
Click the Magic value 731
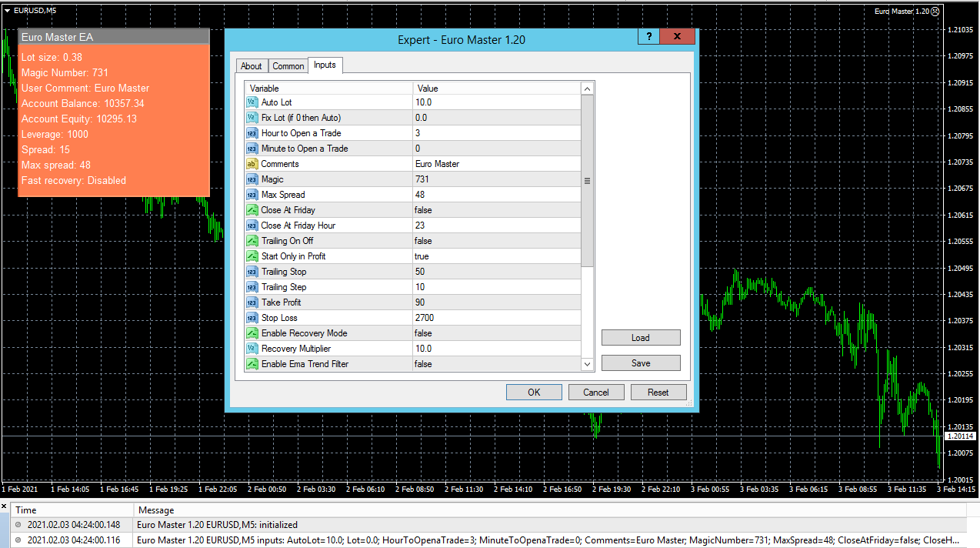(422, 179)
